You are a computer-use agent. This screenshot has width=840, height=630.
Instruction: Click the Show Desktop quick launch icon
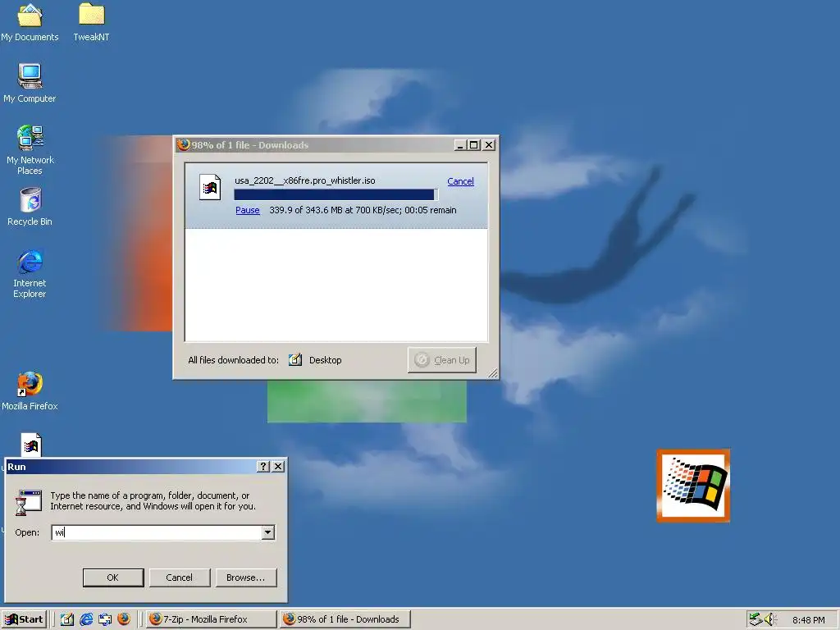[x=67, y=619]
